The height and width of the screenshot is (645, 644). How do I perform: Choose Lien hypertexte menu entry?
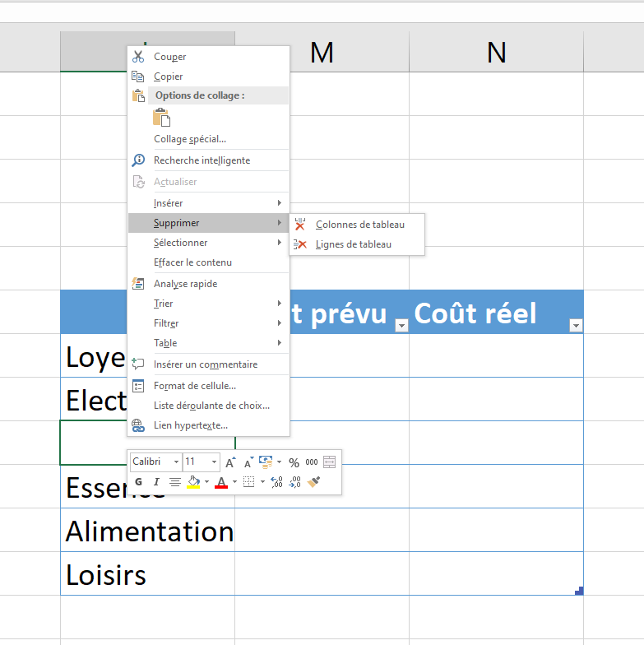pyautogui.click(x=209, y=425)
